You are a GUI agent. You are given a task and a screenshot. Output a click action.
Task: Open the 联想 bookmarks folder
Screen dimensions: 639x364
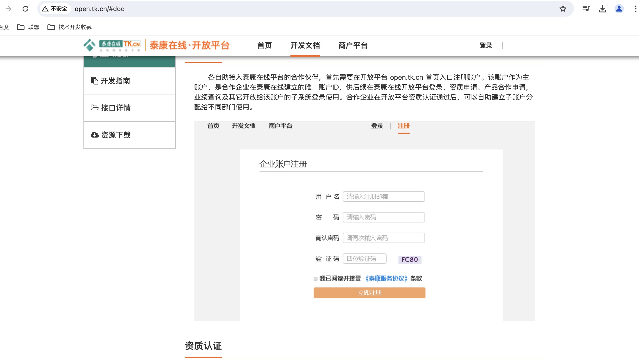[28, 27]
